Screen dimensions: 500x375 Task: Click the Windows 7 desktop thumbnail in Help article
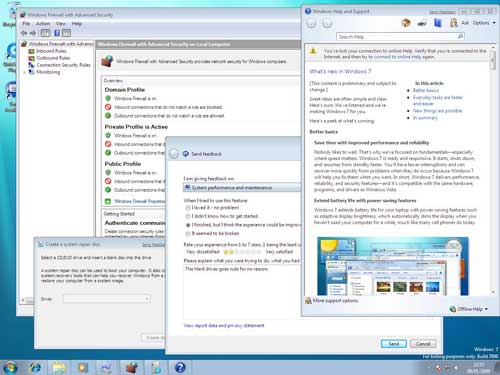392,266
